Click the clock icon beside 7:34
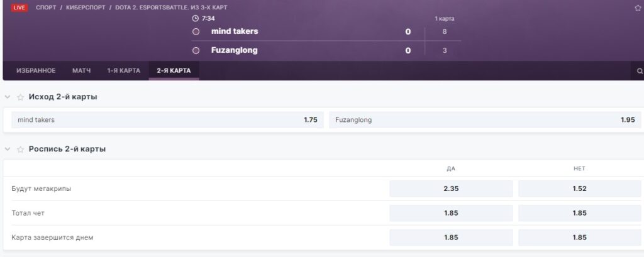 [x=196, y=18]
